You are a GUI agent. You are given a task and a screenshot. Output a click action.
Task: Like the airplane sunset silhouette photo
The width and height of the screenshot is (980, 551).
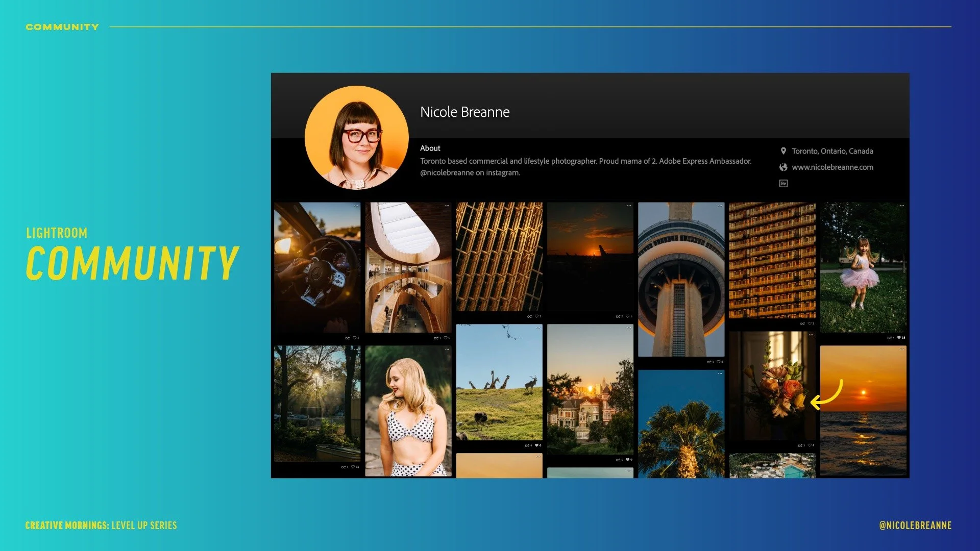[627, 316]
